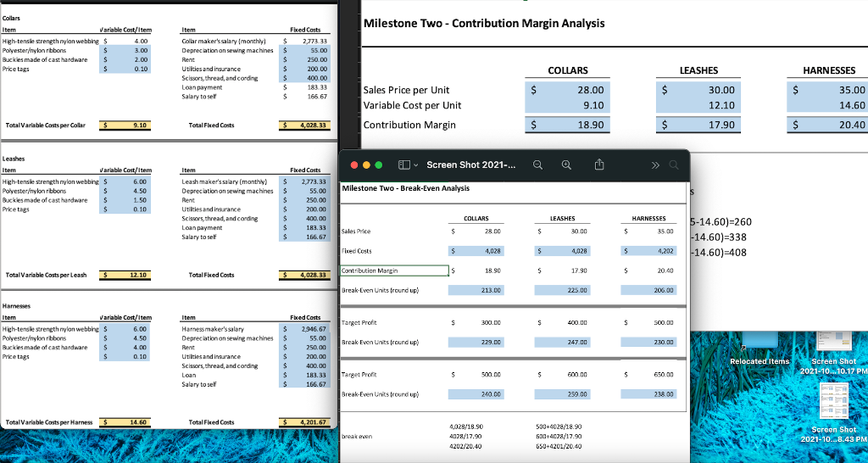Screen dimensions: 868x463
Task: Click the formula text 4,028/18.90
Action: (x=467, y=427)
